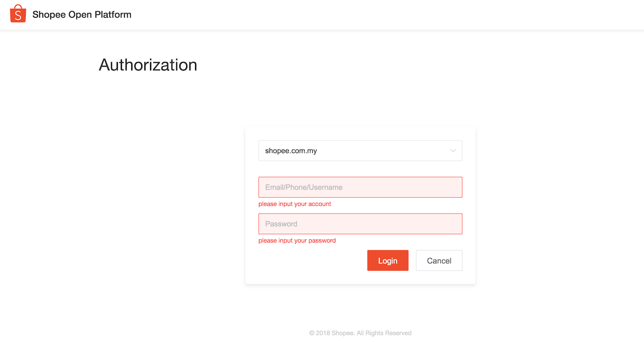Click the red Shopee shopping bag emblem
The image size is (644, 342).
[x=17, y=14]
